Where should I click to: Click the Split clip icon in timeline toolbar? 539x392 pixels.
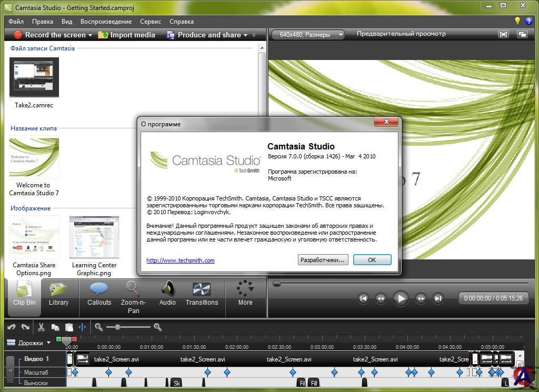(x=82, y=327)
